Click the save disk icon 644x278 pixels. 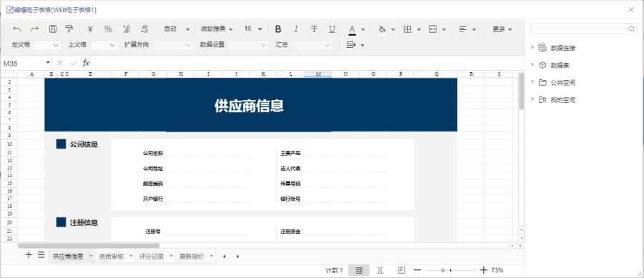pos(52,29)
